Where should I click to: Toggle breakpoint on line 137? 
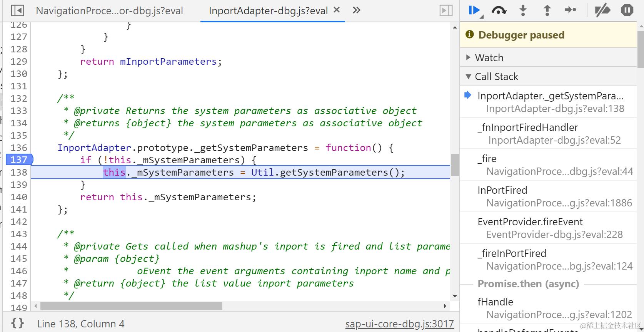[x=19, y=159]
